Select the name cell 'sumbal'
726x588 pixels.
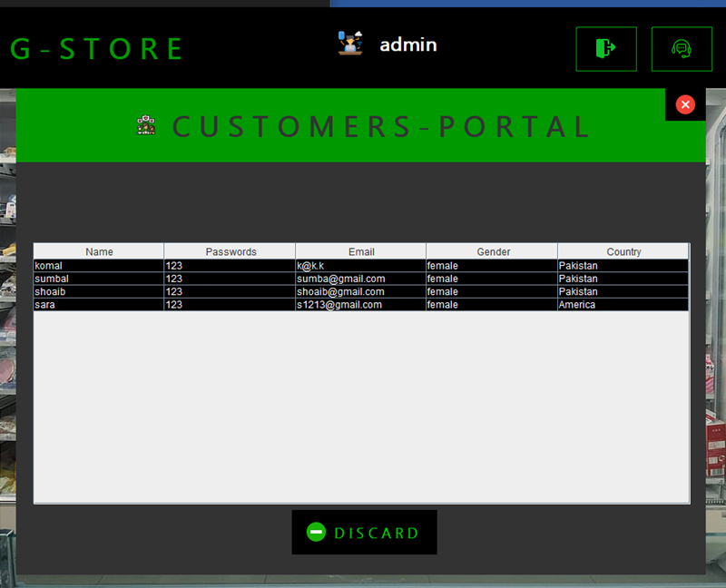tap(99, 279)
